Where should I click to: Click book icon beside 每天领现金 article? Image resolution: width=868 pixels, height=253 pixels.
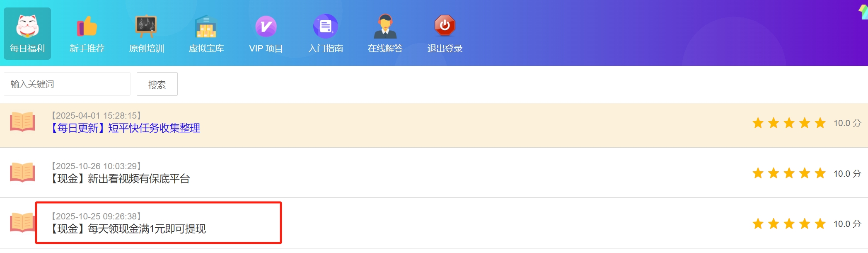tap(22, 223)
